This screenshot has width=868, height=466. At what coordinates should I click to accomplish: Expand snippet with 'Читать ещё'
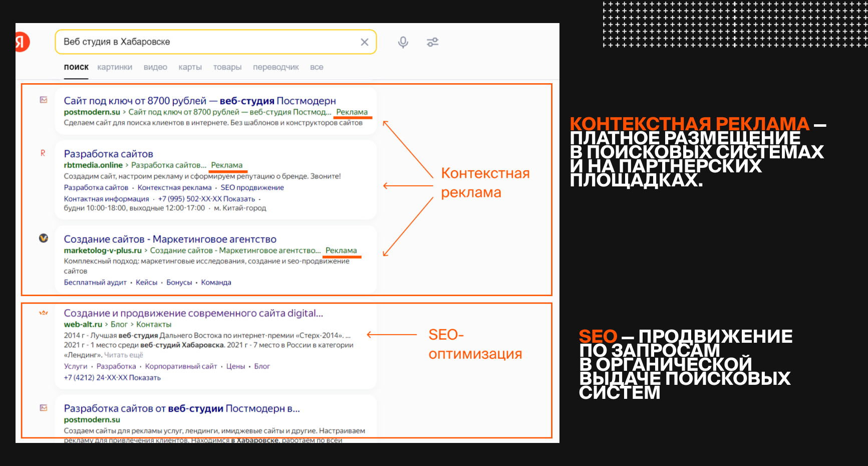click(124, 355)
